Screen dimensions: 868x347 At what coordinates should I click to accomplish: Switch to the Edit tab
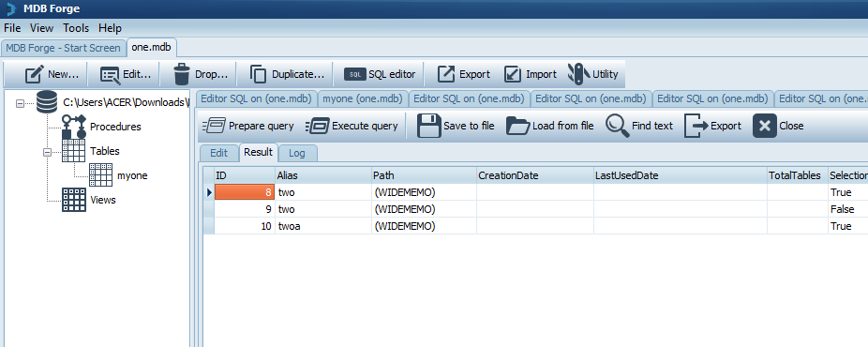click(219, 153)
